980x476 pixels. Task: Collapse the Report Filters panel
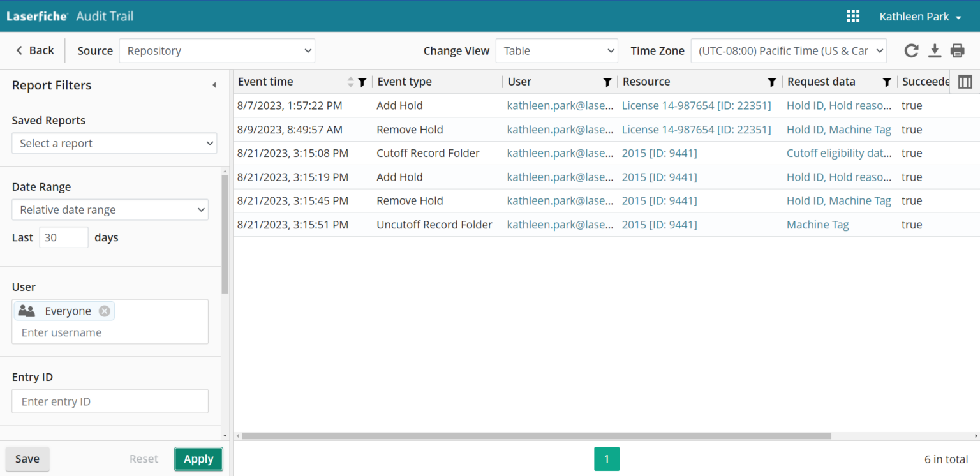(x=214, y=84)
